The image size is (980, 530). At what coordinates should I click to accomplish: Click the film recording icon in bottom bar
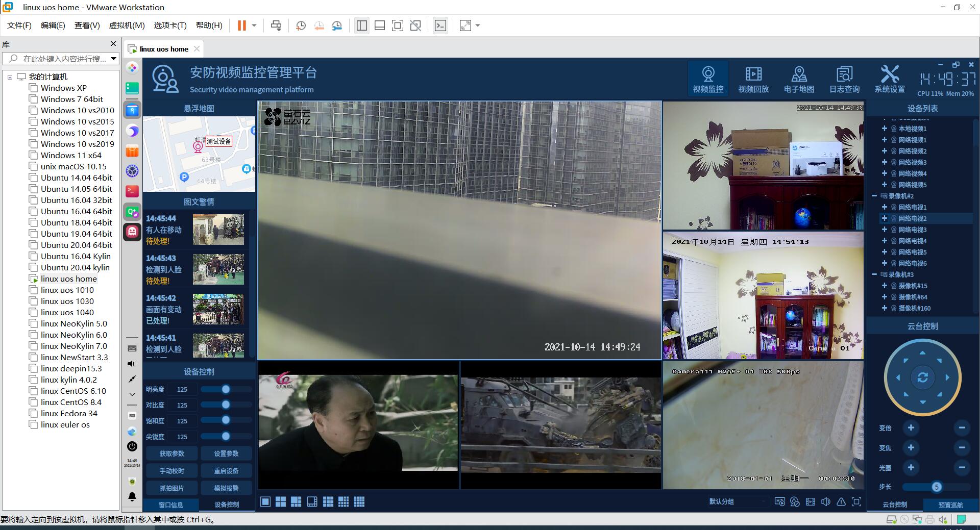811,502
